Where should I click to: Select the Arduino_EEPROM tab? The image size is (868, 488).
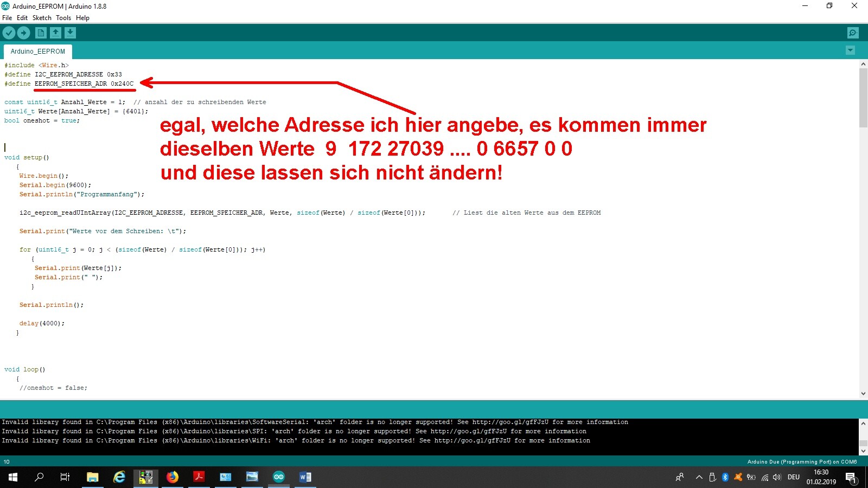(37, 51)
